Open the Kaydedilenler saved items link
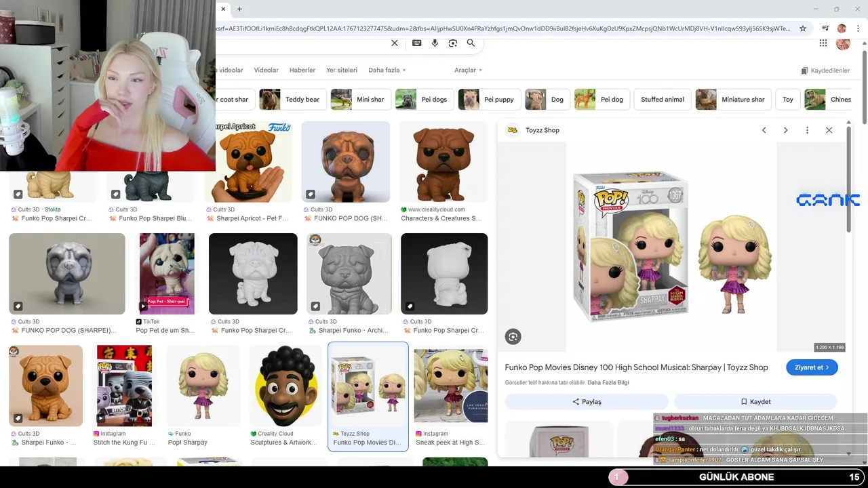Image resolution: width=868 pixels, height=488 pixels. coord(825,70)
